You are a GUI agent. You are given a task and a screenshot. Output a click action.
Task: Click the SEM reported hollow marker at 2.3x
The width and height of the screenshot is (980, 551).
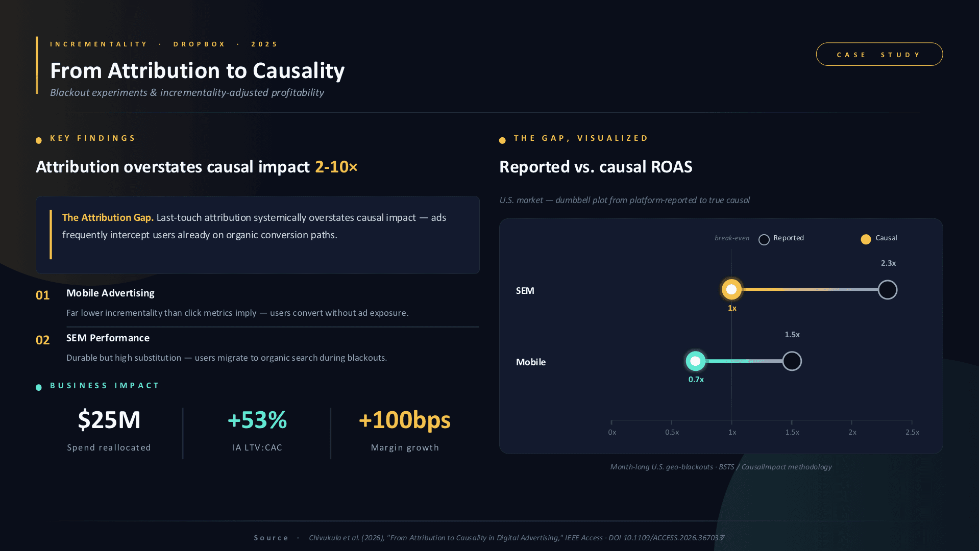(x=888, y=290)
